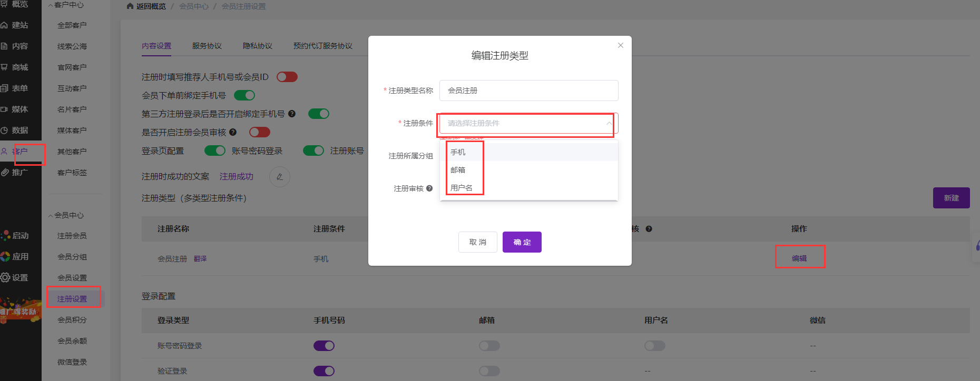Open 会员分组 in the submenu

click(72, 257)
